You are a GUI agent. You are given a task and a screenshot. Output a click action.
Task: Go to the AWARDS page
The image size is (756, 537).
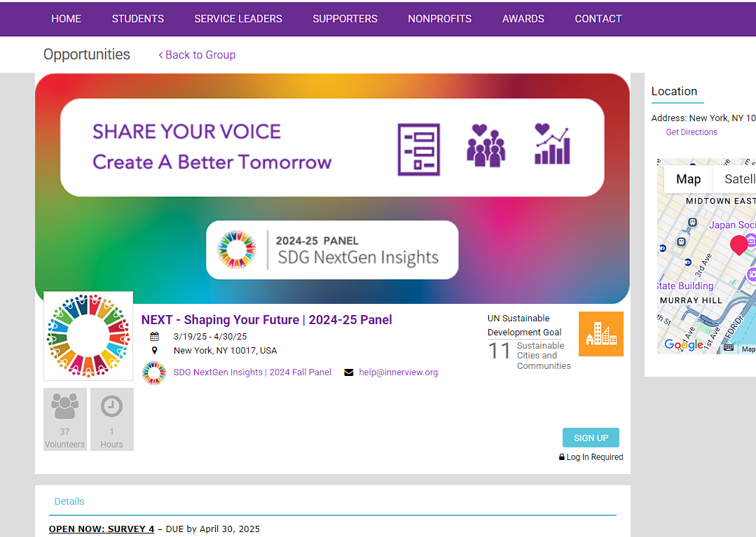[x=523, y=19]
